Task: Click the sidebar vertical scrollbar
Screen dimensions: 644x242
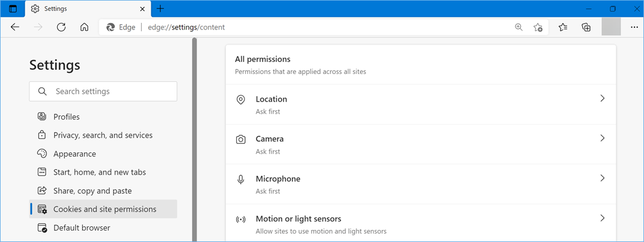Action: pos(194,138)
